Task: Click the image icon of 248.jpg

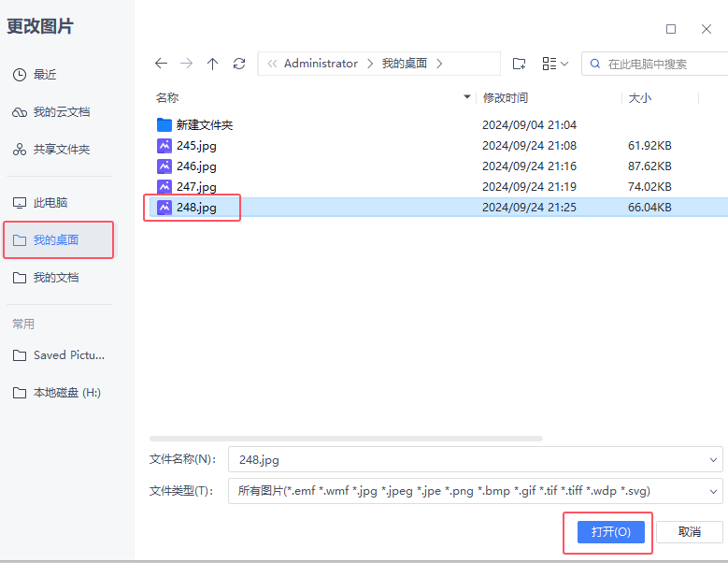Action: click(x=164, y=208)
